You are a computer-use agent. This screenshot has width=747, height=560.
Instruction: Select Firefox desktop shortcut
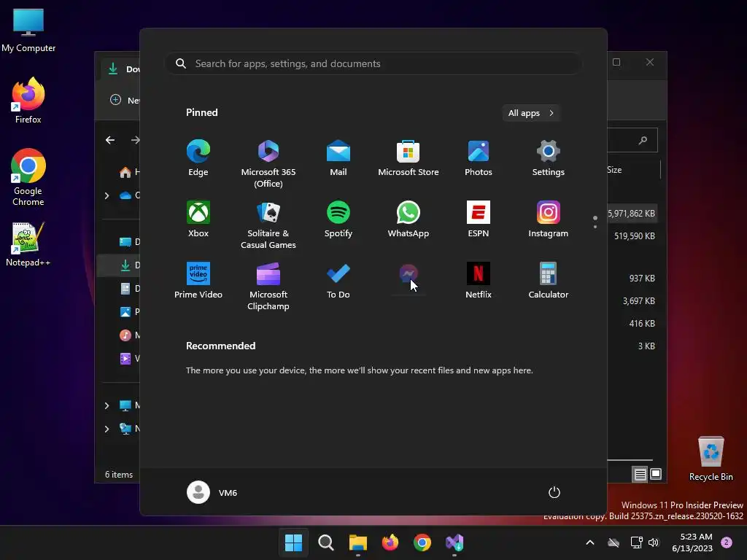point(28,101)
